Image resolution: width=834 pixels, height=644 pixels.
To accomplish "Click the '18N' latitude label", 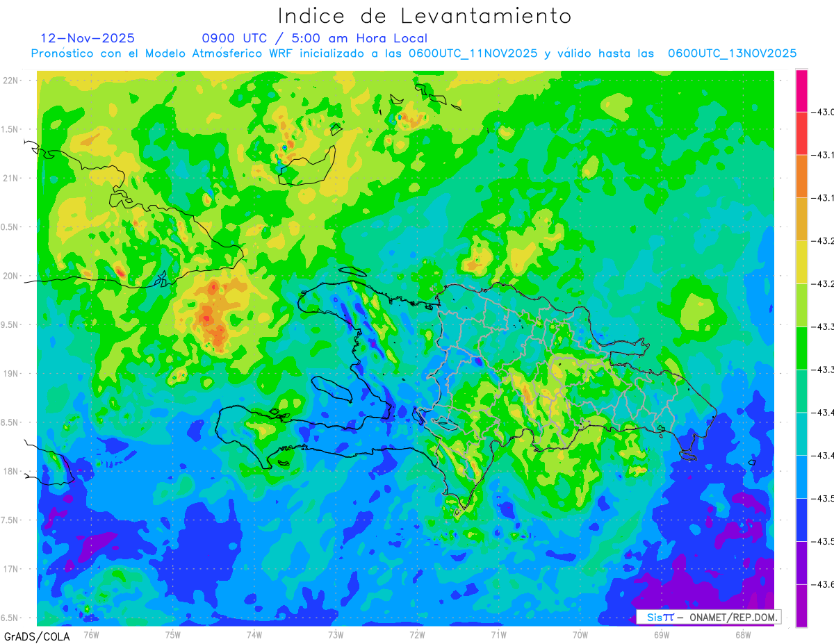I will click(x=10, y=472).
